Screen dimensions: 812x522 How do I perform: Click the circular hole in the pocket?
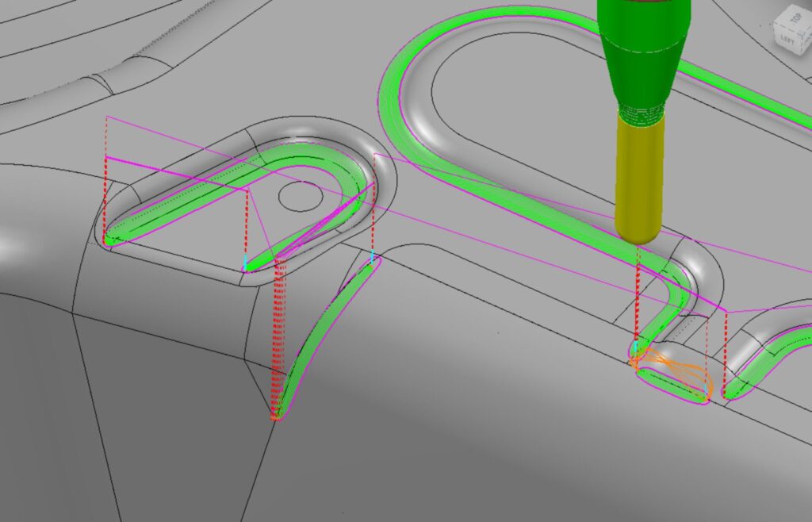[x=301, y=196]
